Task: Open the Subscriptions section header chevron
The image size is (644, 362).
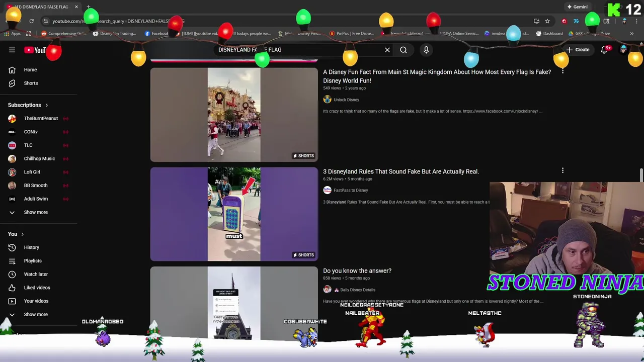Action: [46, 105]
